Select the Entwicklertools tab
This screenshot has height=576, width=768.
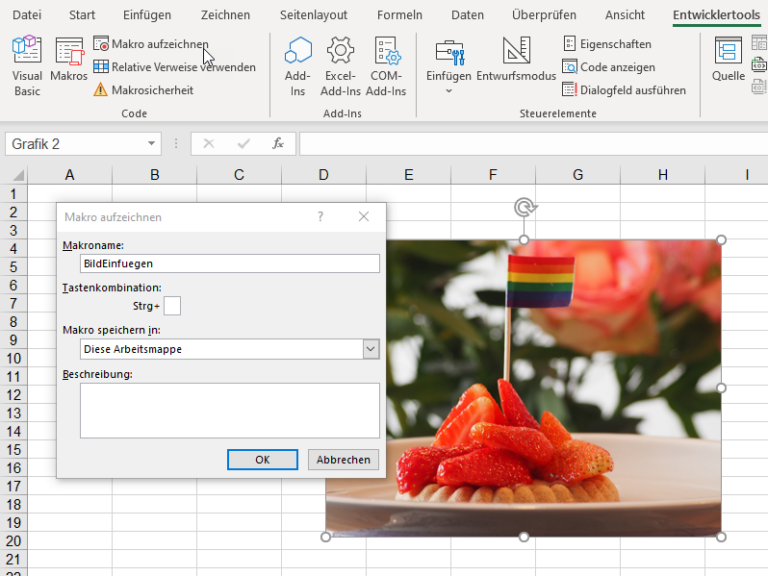(x=716, y=15)
